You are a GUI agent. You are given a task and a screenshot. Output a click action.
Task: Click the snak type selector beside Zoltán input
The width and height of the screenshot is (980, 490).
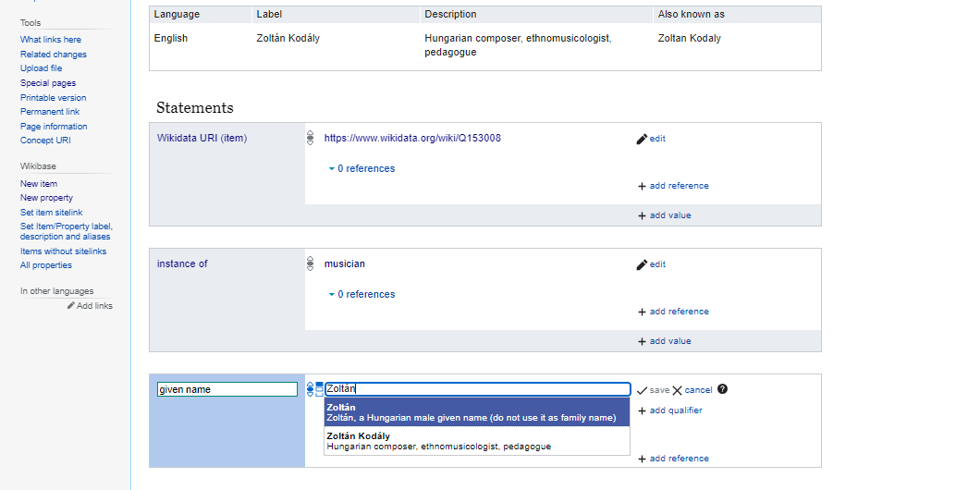[320, 389]
